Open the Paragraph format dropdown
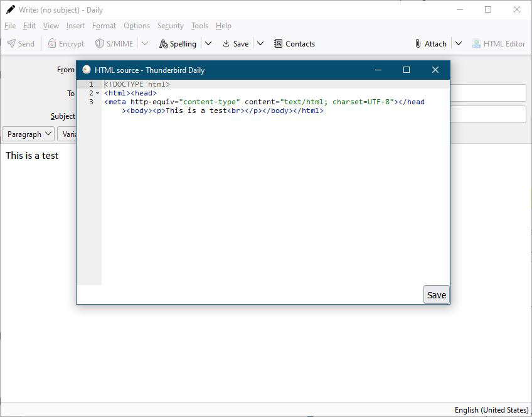The width and height of the screenshot is (532, 417). [x=28, y=134]
